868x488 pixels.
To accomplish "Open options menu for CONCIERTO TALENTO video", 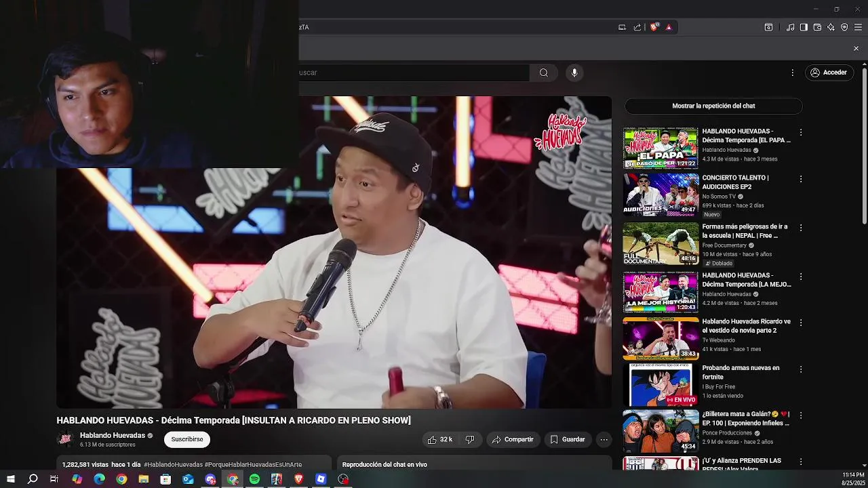I will (801, 179).
